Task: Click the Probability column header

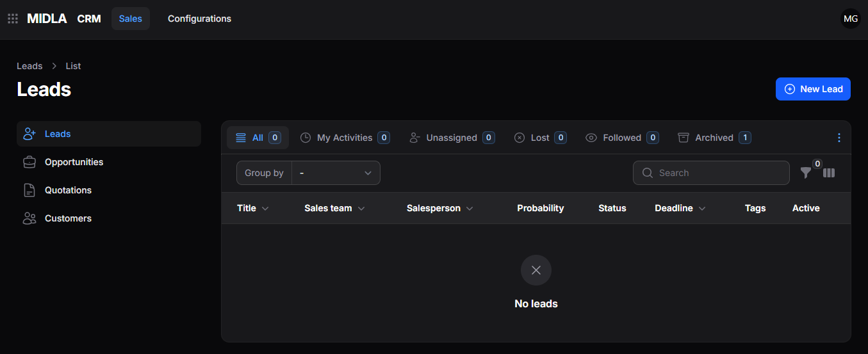Action: pyautogui.click(x=541, y=208)
